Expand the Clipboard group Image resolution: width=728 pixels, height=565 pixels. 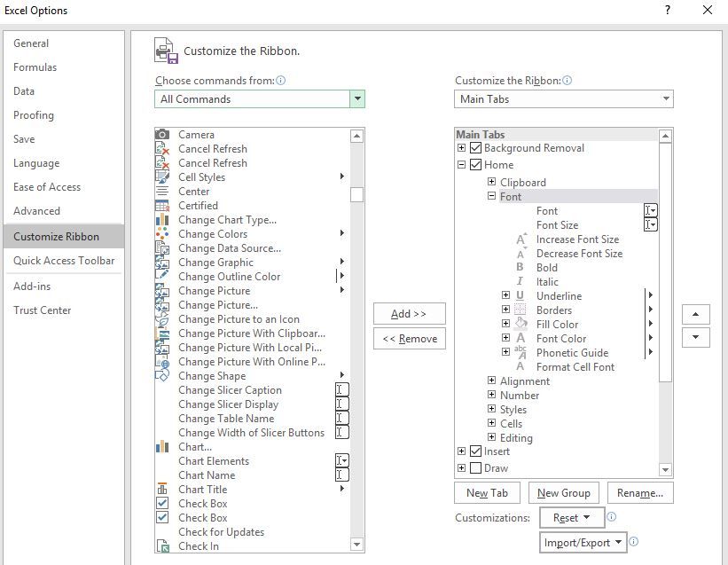point(491,182)
